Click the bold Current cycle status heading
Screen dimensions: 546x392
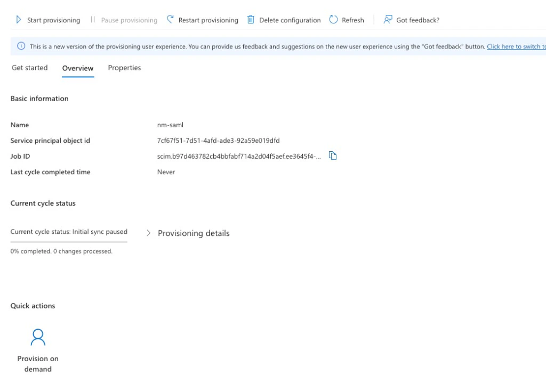coord(43,203)
